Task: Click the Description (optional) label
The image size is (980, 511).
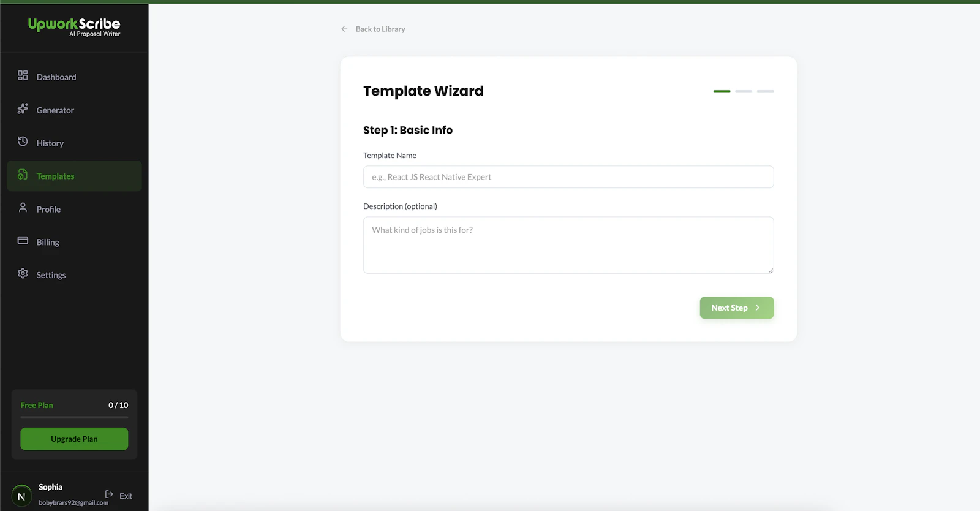Action: click(x=400, y=206)
